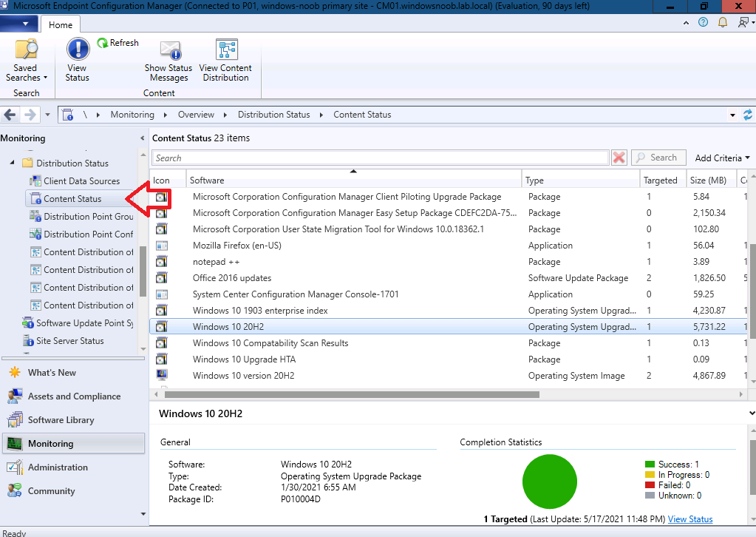Sort the list by Size (MB) column
This screenshot has width=756, height=537.
tap(711, 180)
